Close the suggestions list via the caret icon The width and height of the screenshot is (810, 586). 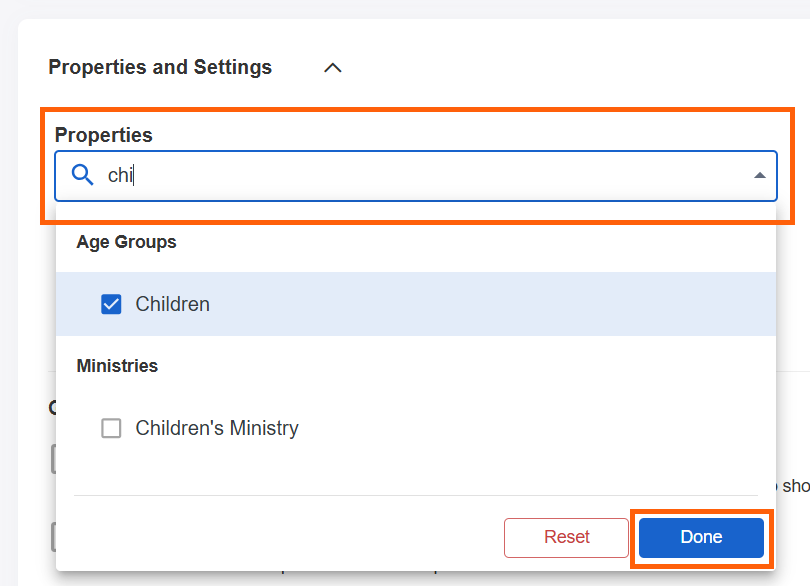point(761,175)
